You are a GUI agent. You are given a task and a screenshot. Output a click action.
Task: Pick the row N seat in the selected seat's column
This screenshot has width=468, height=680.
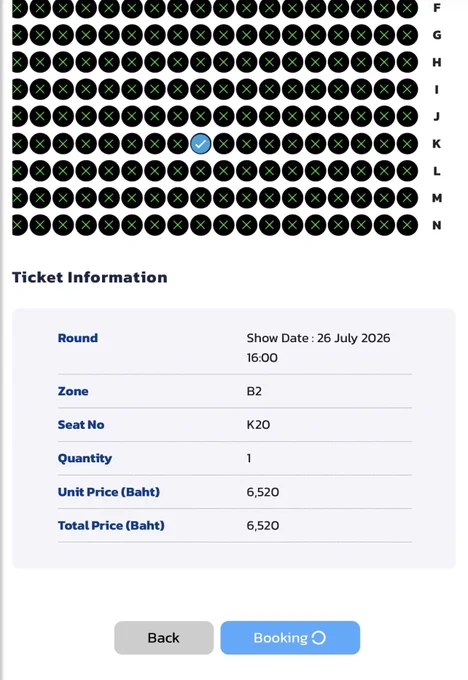200,225
